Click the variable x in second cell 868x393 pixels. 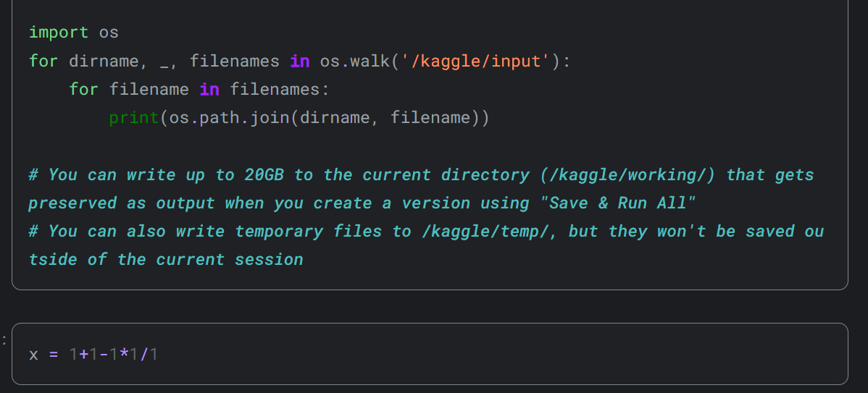coord(34,354)
